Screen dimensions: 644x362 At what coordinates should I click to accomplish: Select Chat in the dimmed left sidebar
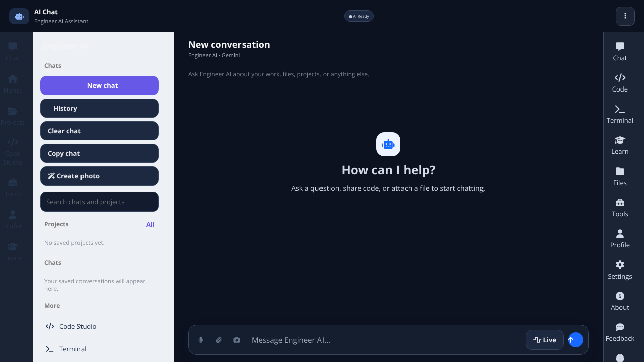(x=13, y=52)
